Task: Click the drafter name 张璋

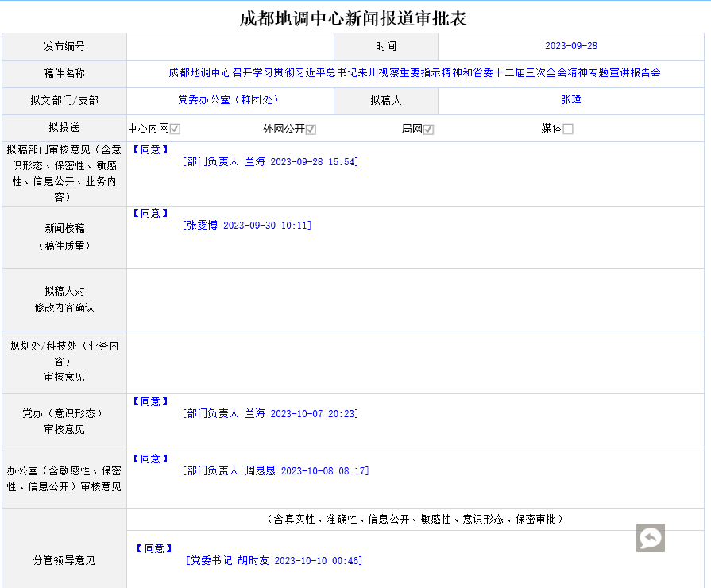Action: tap(570, 100)
